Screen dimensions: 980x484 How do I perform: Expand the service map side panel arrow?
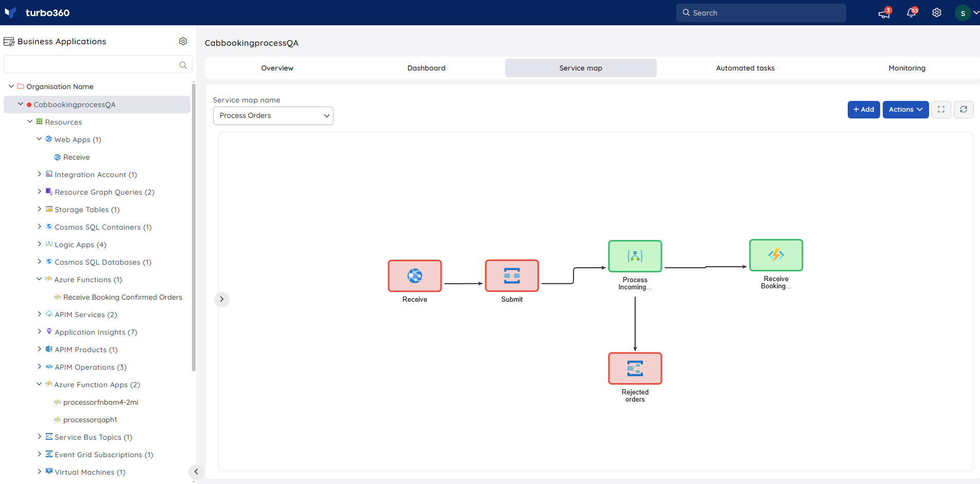tap(222, 299)
